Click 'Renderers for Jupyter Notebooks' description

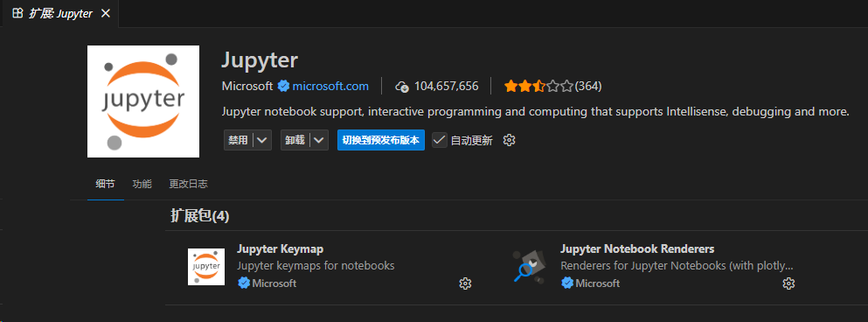click(x=677, y=265)
